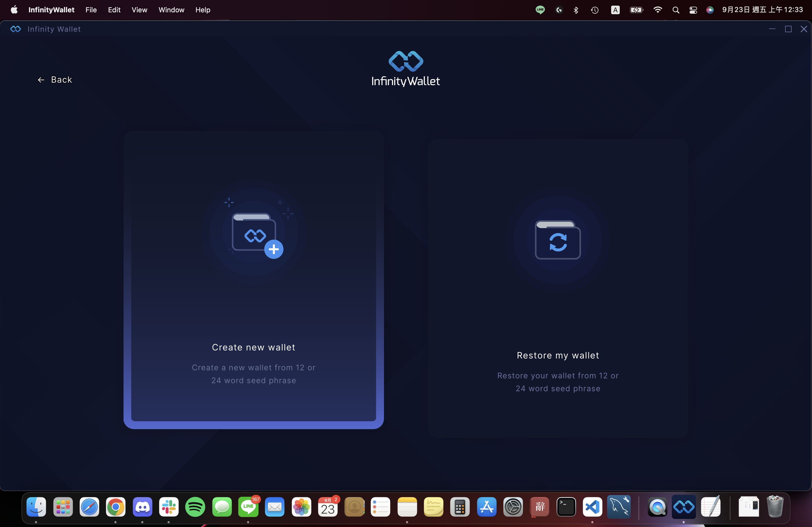Click the Restore my wallet card

(557, 355)
